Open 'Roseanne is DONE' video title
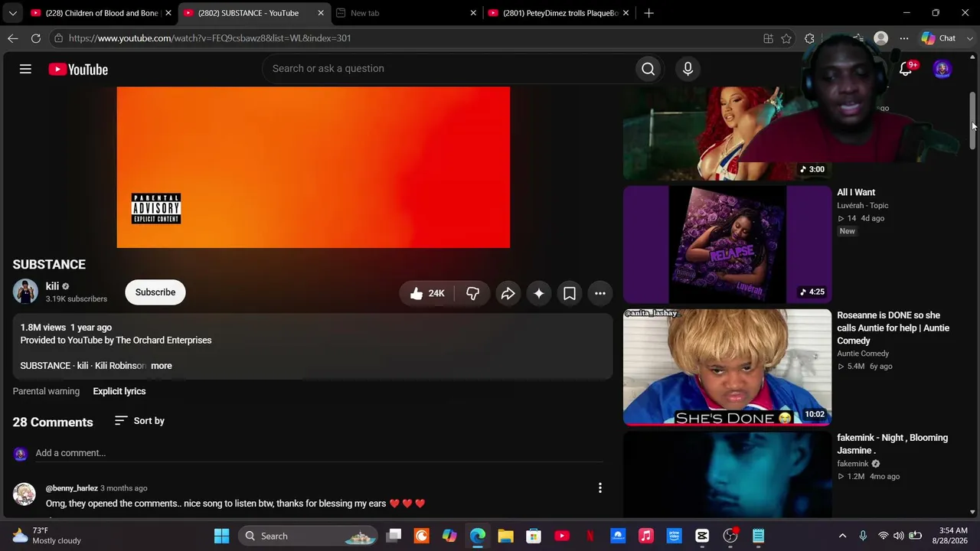The height and width of the screenshot is (551, 980). tap(893, 328)
